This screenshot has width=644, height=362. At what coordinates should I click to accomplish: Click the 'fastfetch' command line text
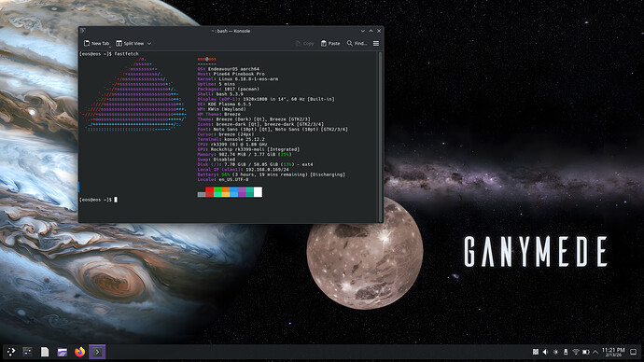[127, 54]
